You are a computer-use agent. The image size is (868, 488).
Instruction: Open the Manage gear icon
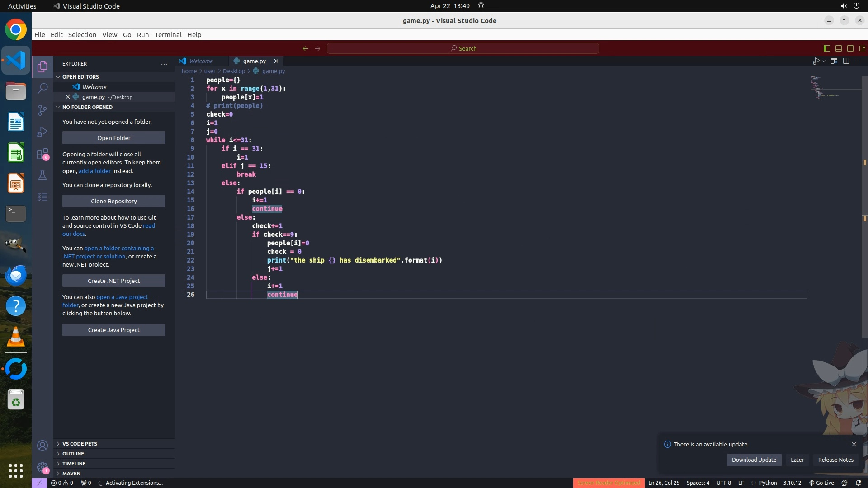pos(42,467)
